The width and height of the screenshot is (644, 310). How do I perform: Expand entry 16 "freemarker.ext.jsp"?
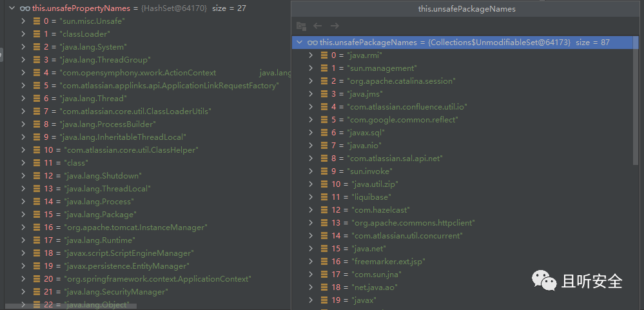pyautogui.click(x=311, y=262)
